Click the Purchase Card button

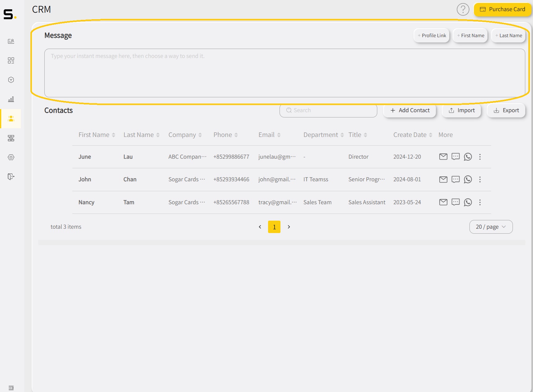(x=503, y=9)
